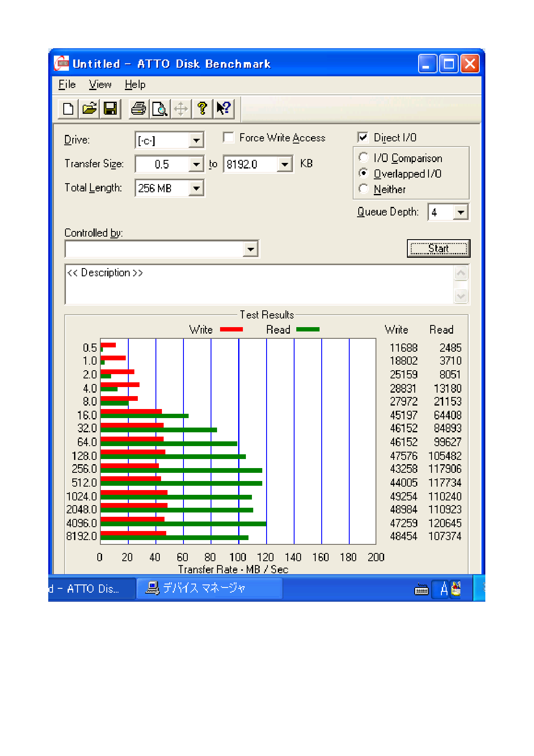Click the read value 2485
The image size is (534, 756).
pyautogui.click(x=450, y=348)
